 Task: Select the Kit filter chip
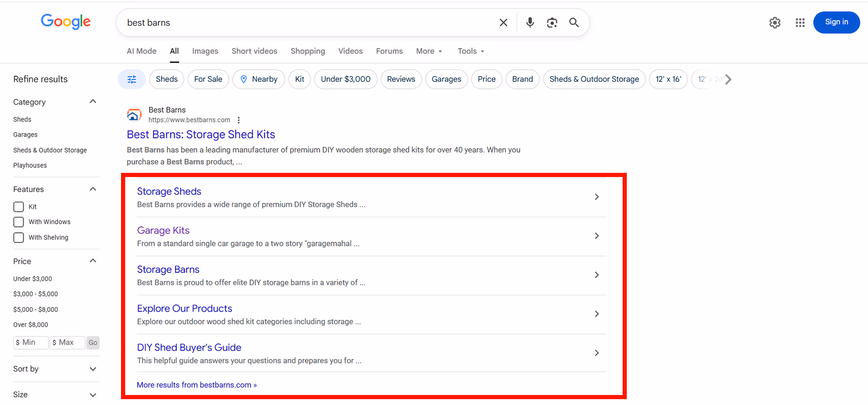(300, 79)
